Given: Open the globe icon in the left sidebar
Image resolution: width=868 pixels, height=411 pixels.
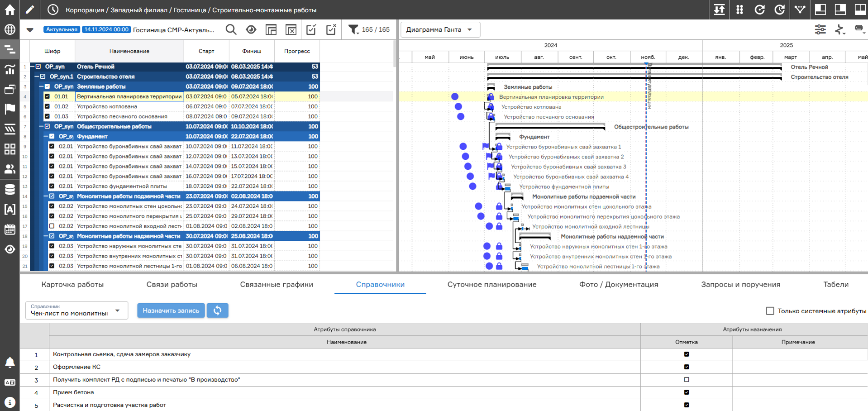Looking at the screenshot, I should pos(10,30).
